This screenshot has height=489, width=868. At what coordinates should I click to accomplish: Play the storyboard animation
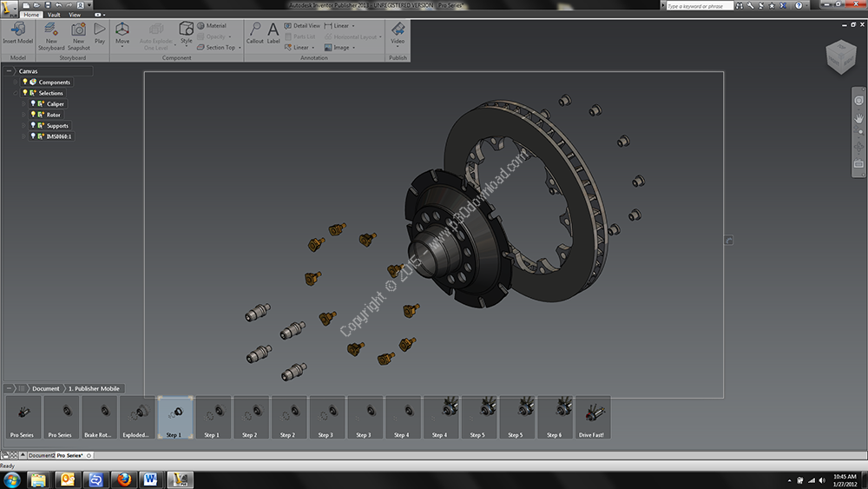point(100,33)
